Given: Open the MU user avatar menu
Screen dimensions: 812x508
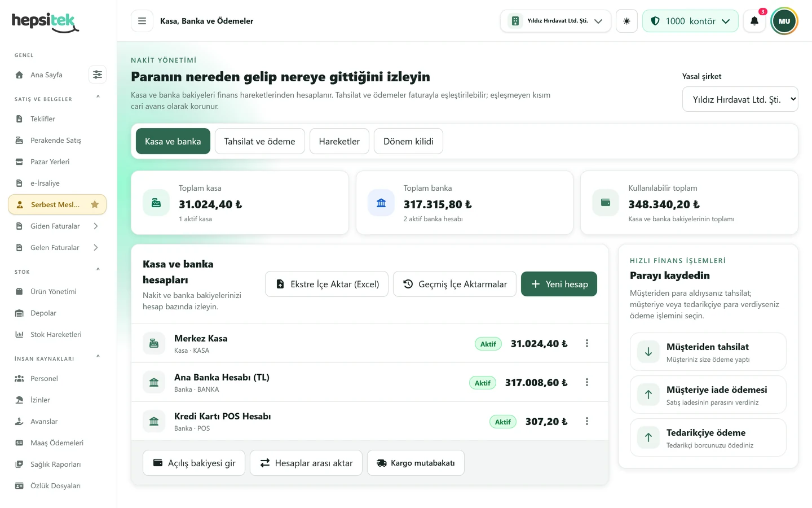Looking at the screenshot, I should 784,21.
